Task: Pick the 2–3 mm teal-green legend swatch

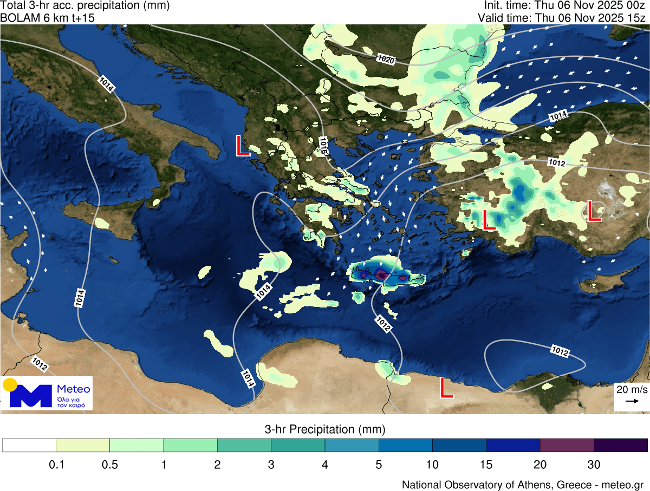Action: pyautogui.click(x=244, y=445)
